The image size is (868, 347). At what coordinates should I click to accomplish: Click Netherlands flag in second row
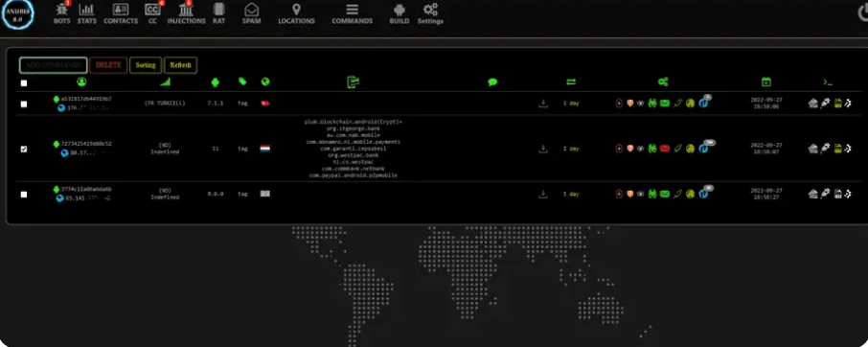(x=265, y=149)
